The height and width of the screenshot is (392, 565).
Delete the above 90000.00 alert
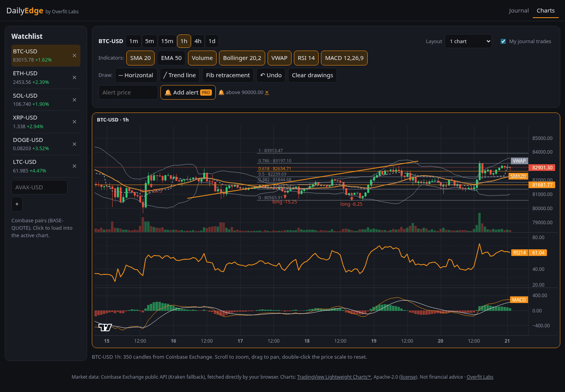click(267, 93)
